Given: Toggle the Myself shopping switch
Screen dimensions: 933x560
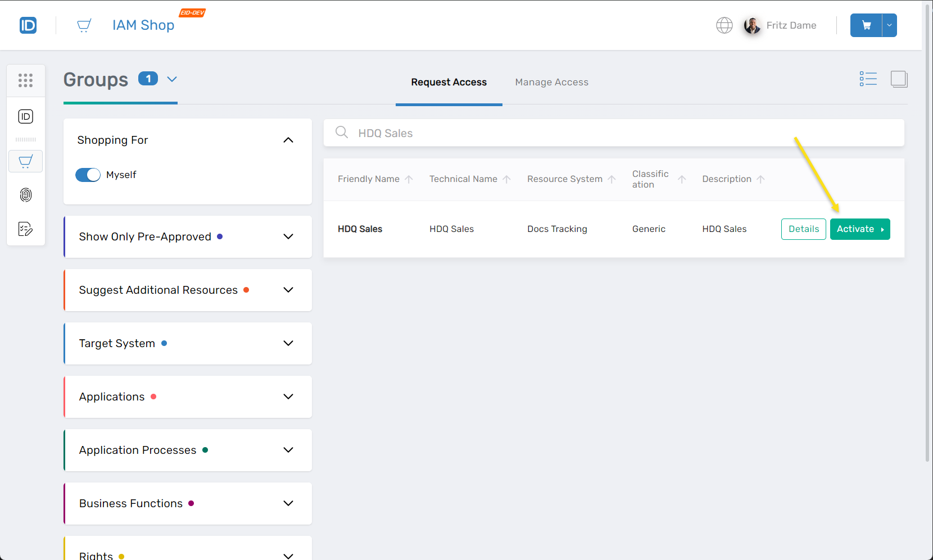Looking at the screenshot, I should click(88, 175).
